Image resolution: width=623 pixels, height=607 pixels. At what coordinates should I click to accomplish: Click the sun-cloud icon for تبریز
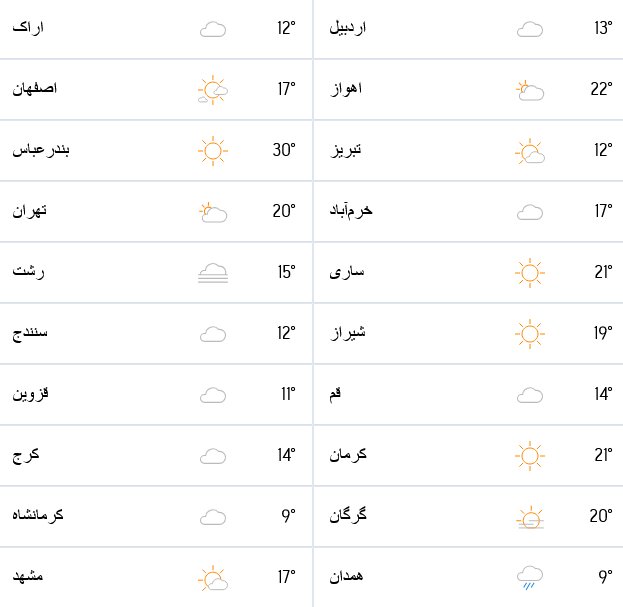click(x=530, y=152)
